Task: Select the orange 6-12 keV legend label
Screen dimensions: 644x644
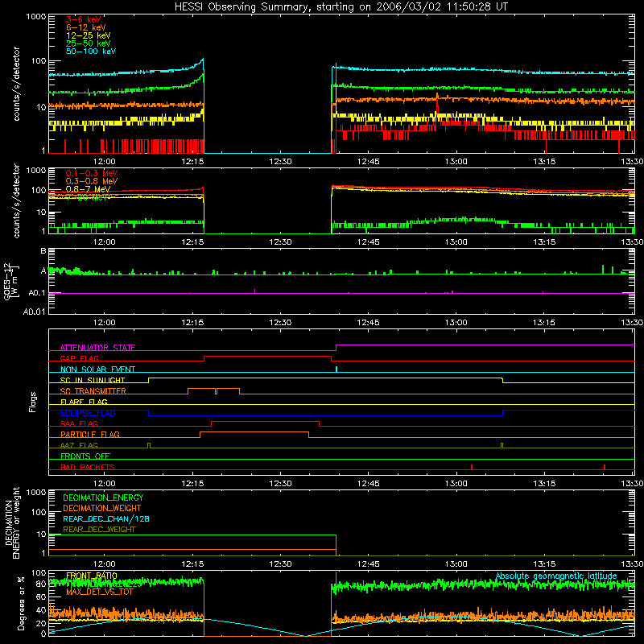Action: pos(85,27)
